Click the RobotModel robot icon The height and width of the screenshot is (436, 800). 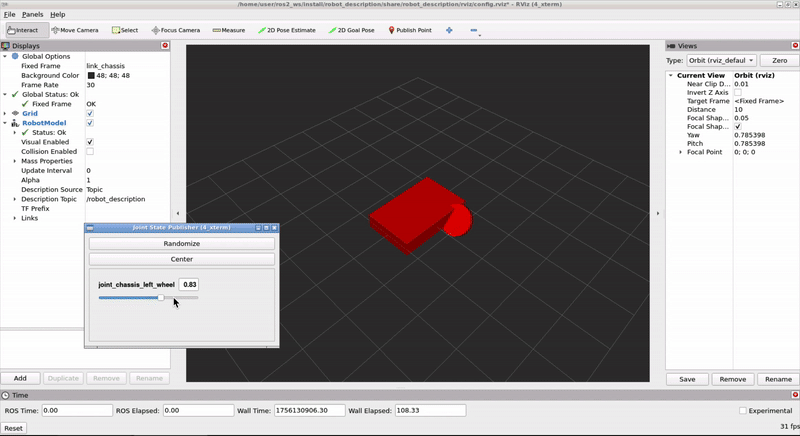(15, 123)
